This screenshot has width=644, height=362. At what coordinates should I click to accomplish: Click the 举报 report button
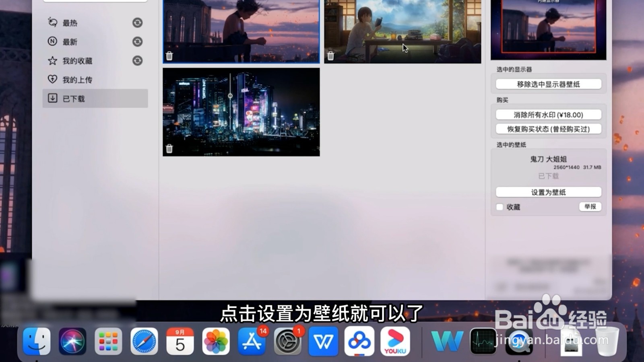tap(590, 207)
